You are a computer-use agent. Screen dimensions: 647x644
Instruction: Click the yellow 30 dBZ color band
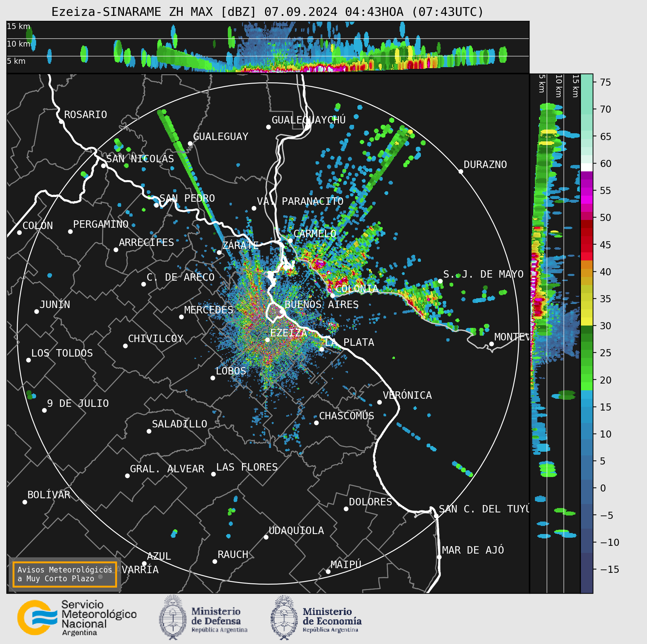tap(587, 321)
